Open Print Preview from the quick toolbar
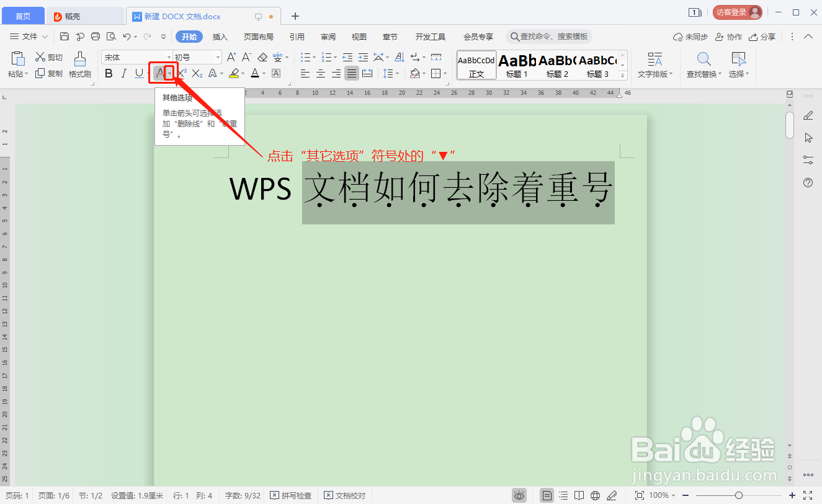Screen dimensions: 822x504 point(111,37)
